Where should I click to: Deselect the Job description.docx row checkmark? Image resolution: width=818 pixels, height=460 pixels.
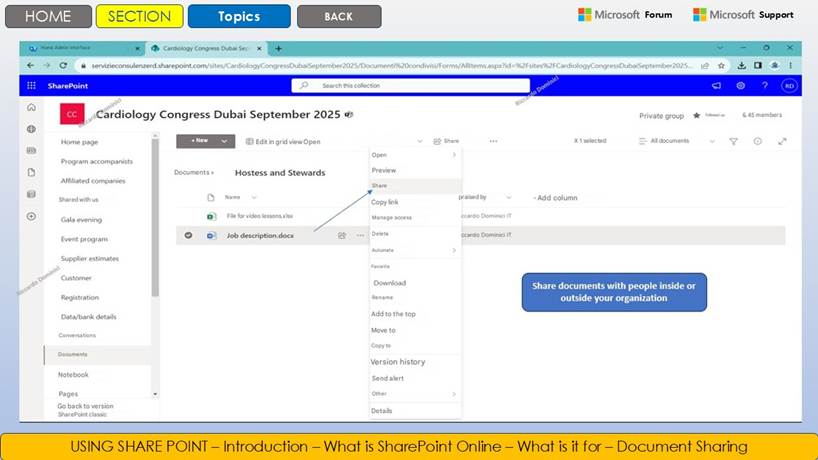pyautogui.click(x=188, y=235)
